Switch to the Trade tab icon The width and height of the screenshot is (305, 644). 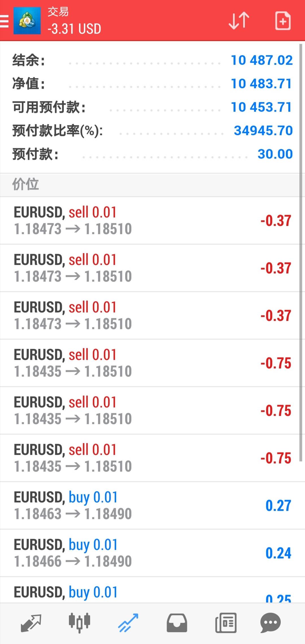[x=128, y=623]
